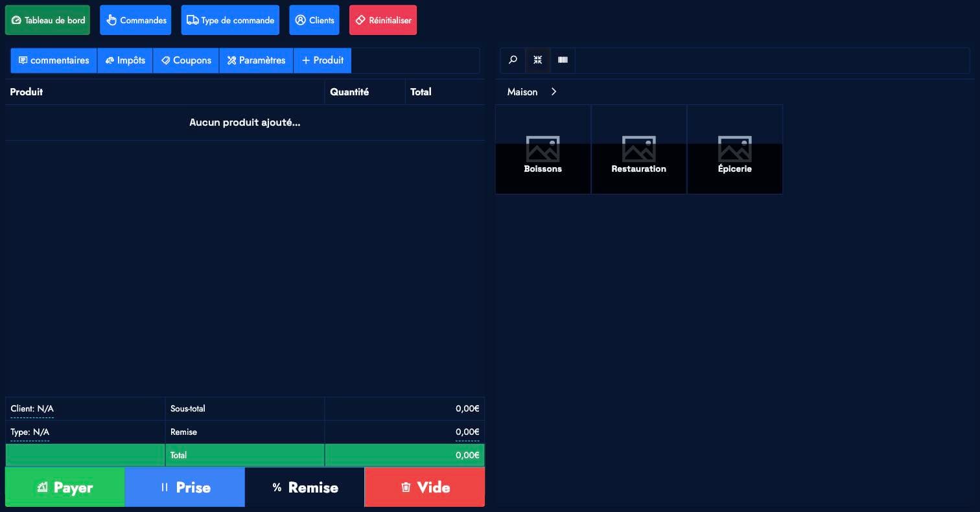Click the Maison breadcrumb
This screenshot has height=512, width=980.
[522, 92]
